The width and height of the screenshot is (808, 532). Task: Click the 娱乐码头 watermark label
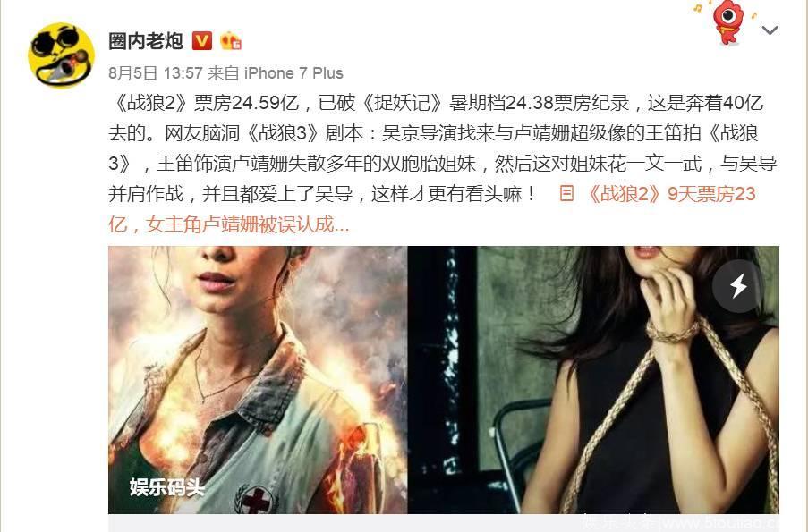(167, 486)
